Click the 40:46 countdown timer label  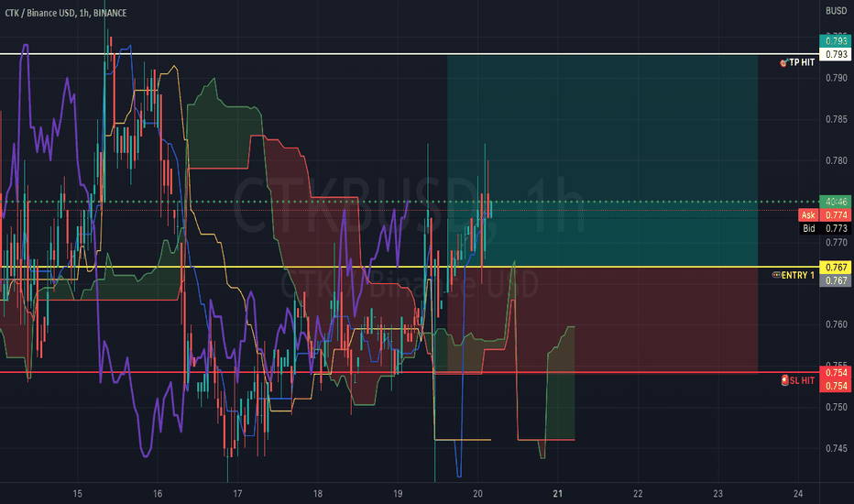836,202
